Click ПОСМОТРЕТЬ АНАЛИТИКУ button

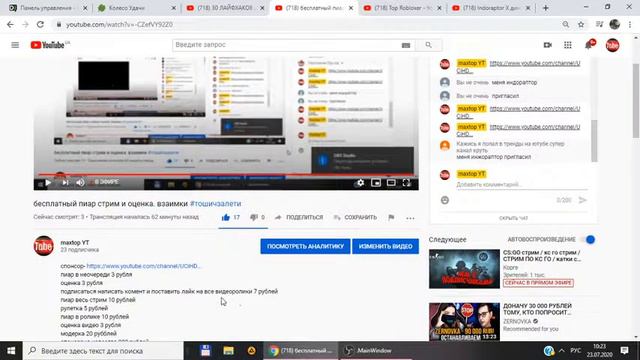pos(305,247)
